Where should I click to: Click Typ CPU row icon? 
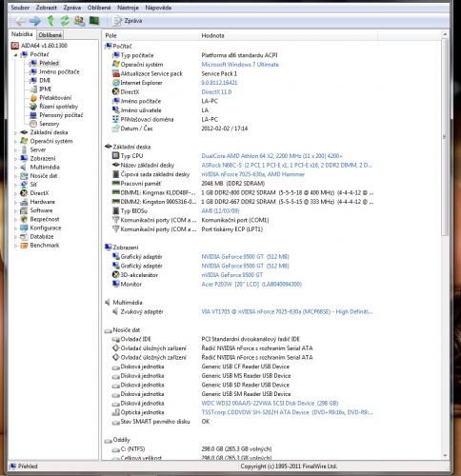click(116, 156)
